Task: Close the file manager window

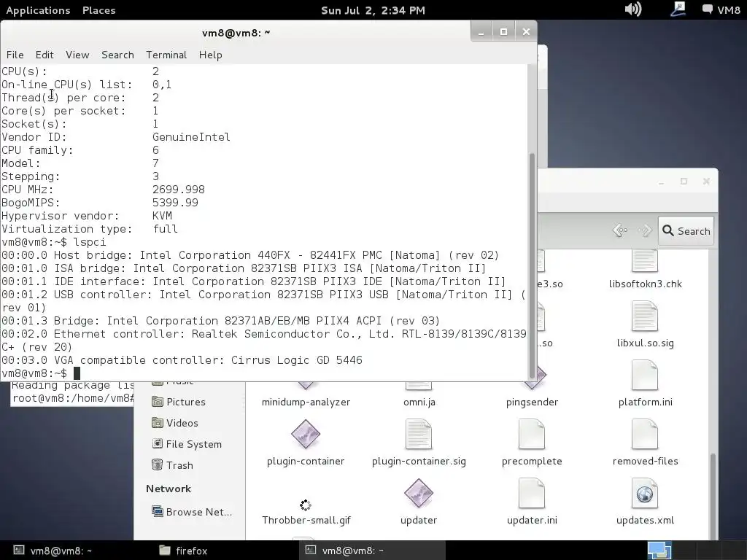Action: pyautogui.click(x=706, y=182)
